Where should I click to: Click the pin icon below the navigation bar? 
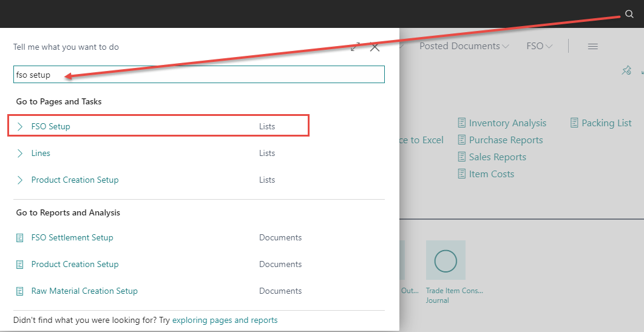click(626, 71)
